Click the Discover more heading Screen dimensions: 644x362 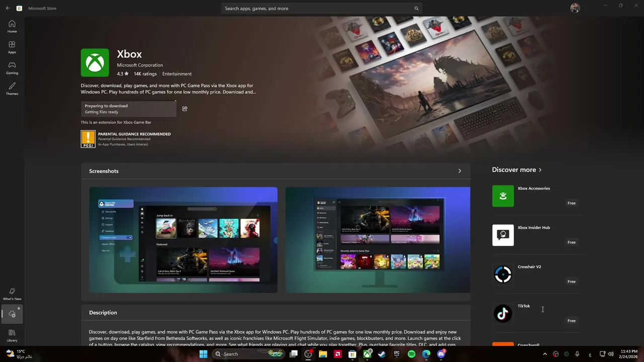pyautogui.click(x=514, y=170)
